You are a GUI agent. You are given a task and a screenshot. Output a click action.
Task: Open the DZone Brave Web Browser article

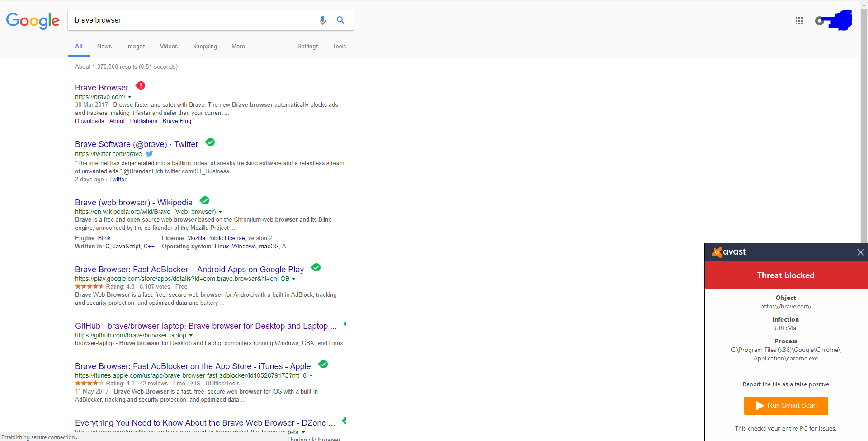coord(205,423)
